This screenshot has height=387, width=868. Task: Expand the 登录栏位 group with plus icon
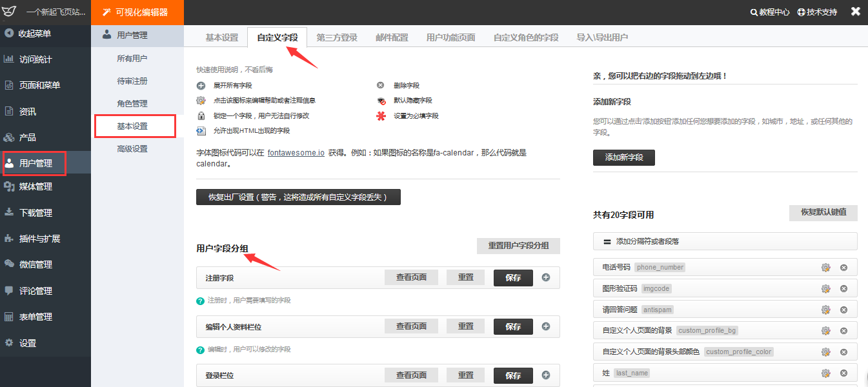(546, 375)
